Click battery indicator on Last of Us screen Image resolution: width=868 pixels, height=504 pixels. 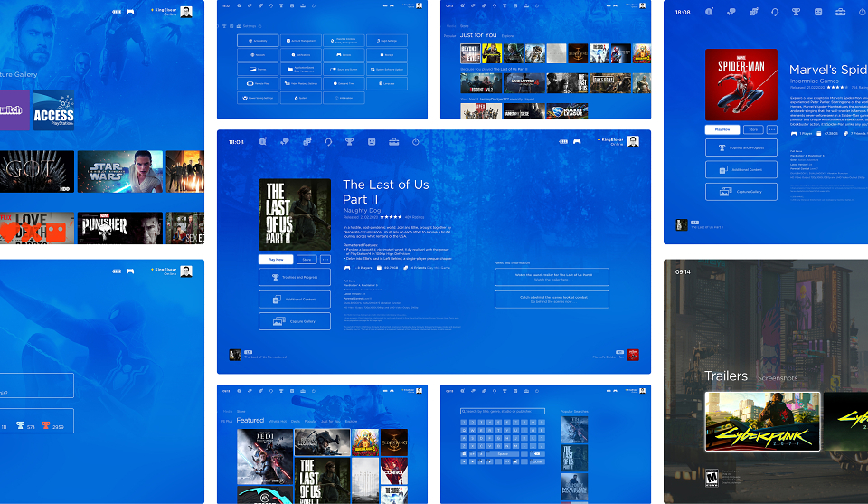(x=563, y=142)
